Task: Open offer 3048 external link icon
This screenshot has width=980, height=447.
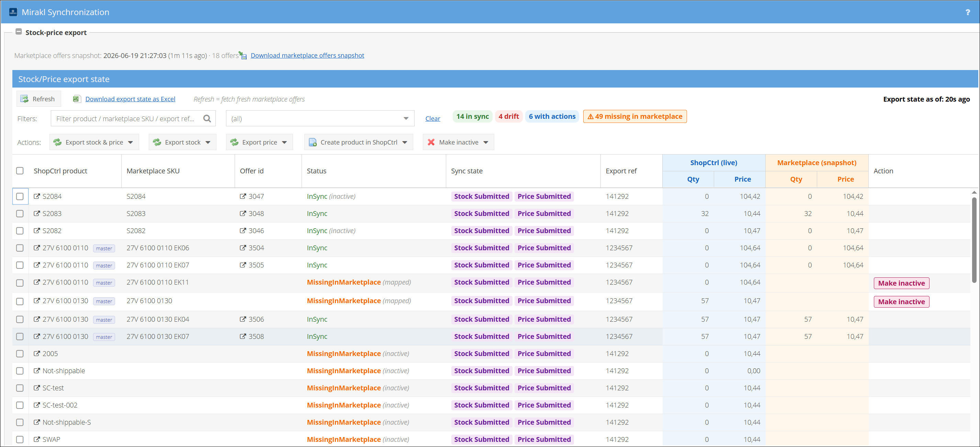Action: coord(243,213)
